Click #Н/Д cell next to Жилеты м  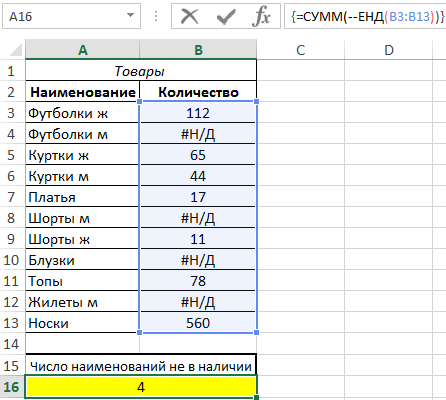198,302
